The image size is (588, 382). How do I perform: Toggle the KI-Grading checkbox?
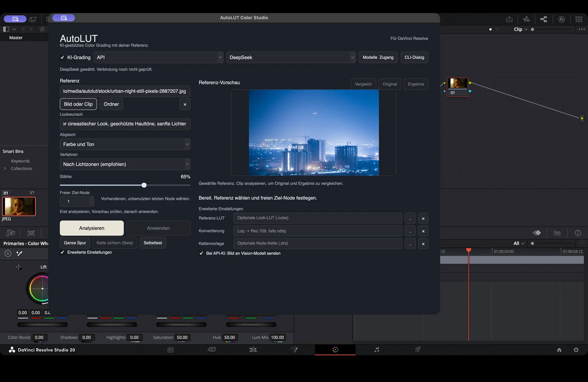[62, 57]
